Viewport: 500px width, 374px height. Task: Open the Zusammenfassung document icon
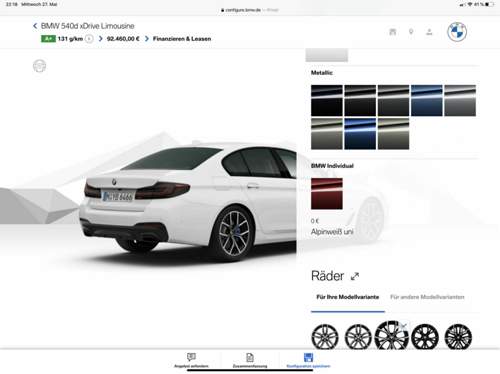pos(250,357)
